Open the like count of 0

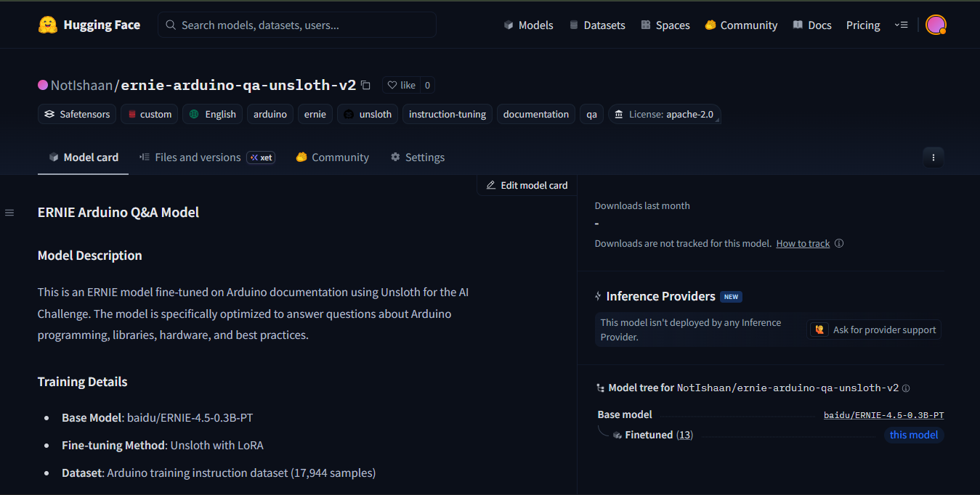427,85
